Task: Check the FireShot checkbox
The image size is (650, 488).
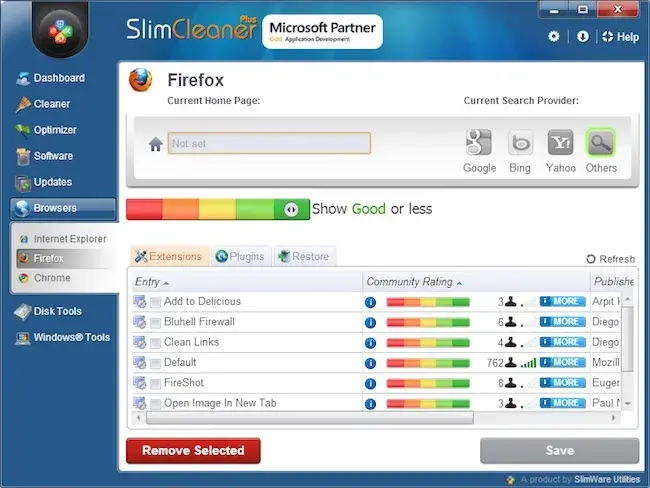Action: tap(155, 384)
